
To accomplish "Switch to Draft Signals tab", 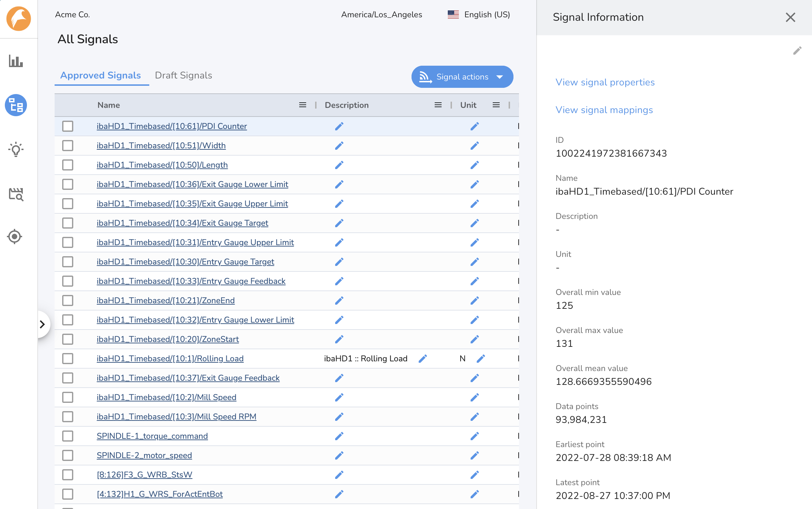I will point(183,75).
